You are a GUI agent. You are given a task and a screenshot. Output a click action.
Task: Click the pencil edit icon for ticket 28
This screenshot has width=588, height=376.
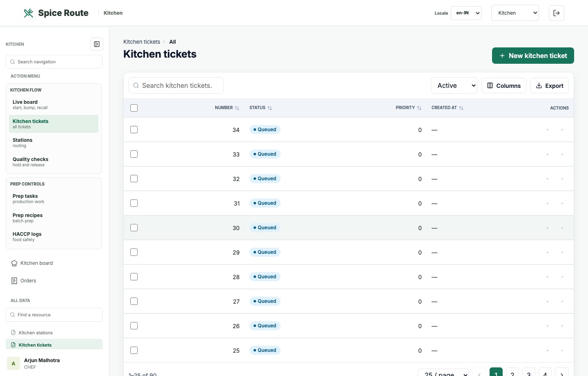(x=562, y=277)
